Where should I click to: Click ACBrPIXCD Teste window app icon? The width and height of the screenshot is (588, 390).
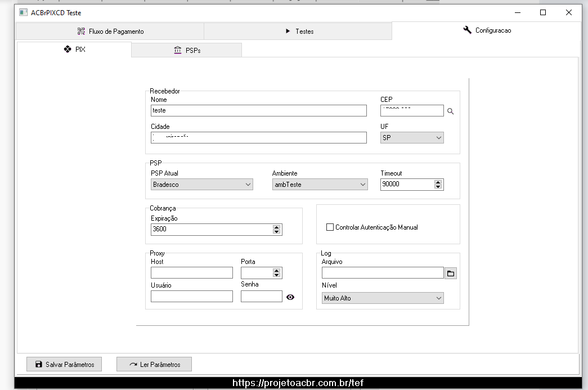coord(23,12)
